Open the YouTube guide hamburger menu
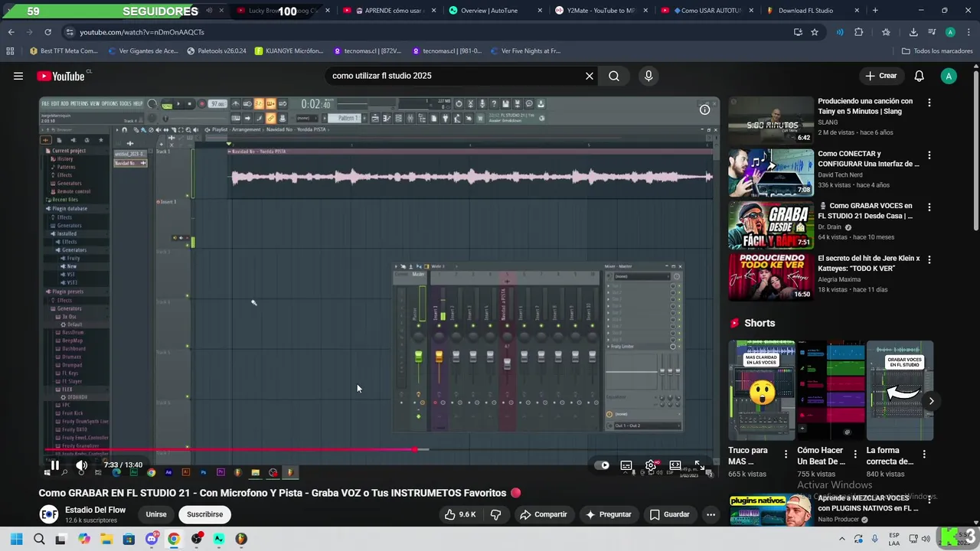 [x=18, y=76]
